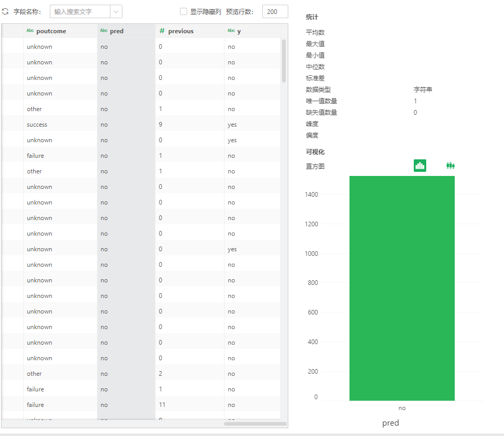Click the 统计 section heading
The image size is (504, 436).
311,17
